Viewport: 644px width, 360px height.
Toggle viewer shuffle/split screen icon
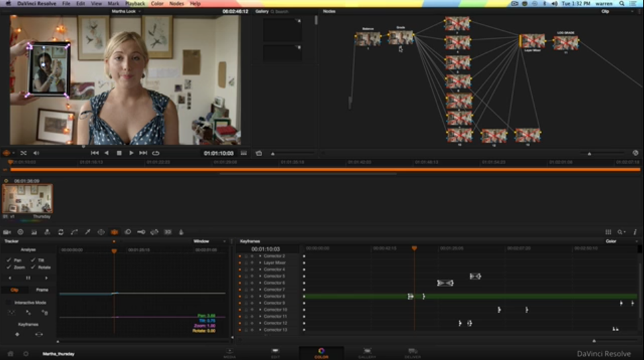tap(23, 153)
